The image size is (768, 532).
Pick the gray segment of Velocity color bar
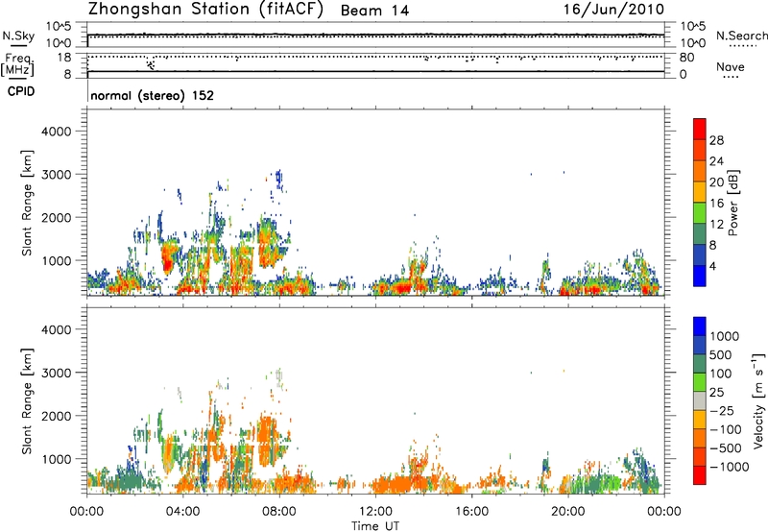700,400
